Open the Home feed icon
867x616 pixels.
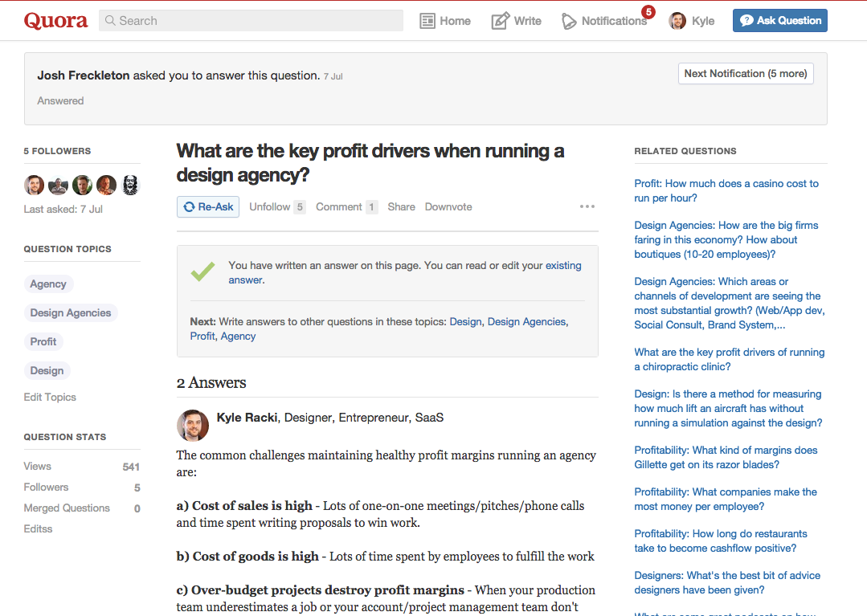click(x=427, y=21)
